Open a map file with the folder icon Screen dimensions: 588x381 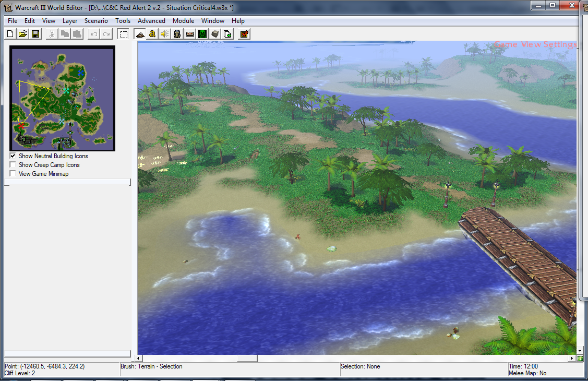click(23, 34)
